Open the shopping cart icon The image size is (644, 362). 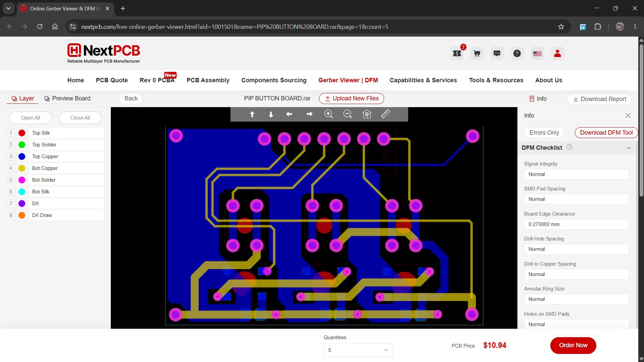click(477, 53)
